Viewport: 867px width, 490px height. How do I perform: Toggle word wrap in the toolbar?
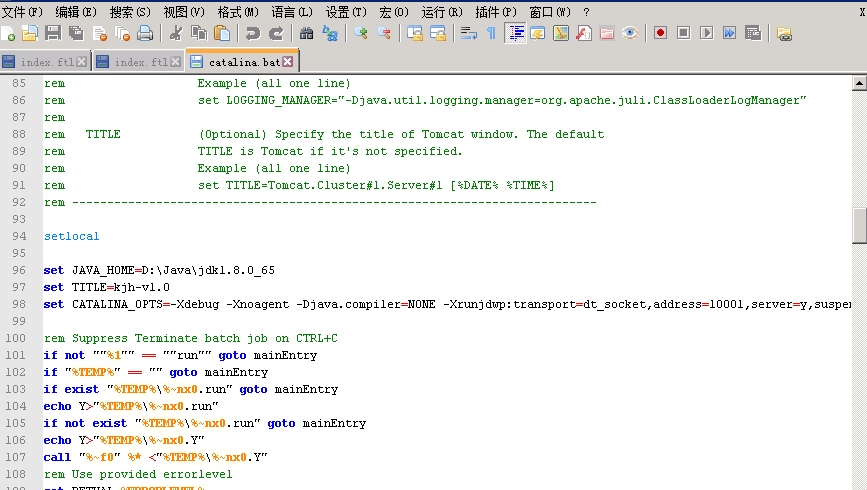[x=468, y=33]
